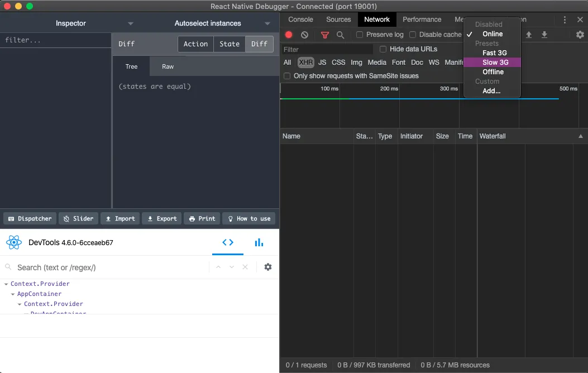Click the Import button
The width and height of the screenshot is (588, 373).
(x=120, y=218)
